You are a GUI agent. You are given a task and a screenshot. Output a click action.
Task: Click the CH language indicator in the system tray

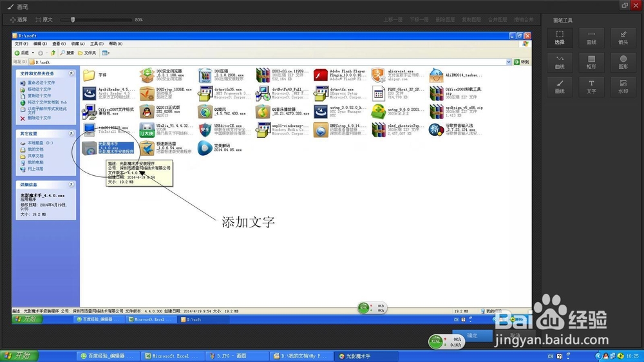click(x=551, y=356)
